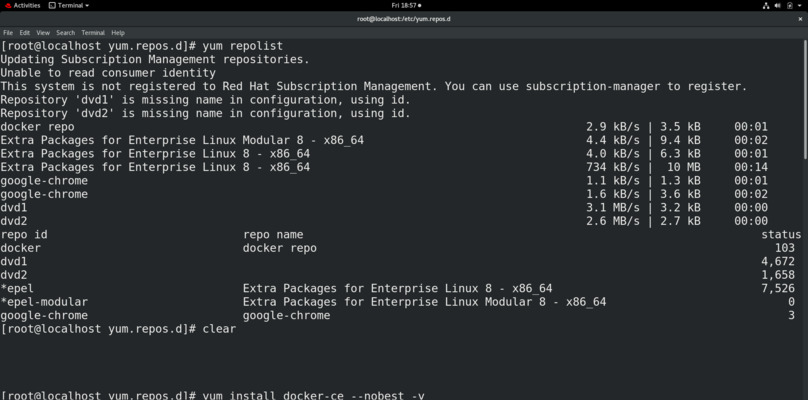Click the volume speaker icon

777,5
